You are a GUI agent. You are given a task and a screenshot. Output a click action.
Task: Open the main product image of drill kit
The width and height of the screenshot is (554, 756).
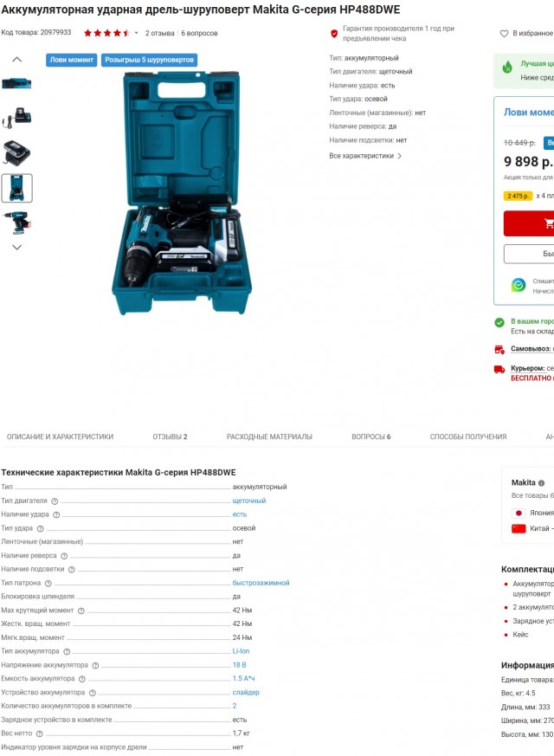[x=182, y=193]
